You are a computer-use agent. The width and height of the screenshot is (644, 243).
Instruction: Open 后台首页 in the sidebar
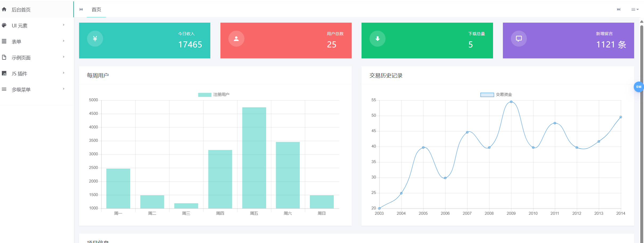coord(37,10)
